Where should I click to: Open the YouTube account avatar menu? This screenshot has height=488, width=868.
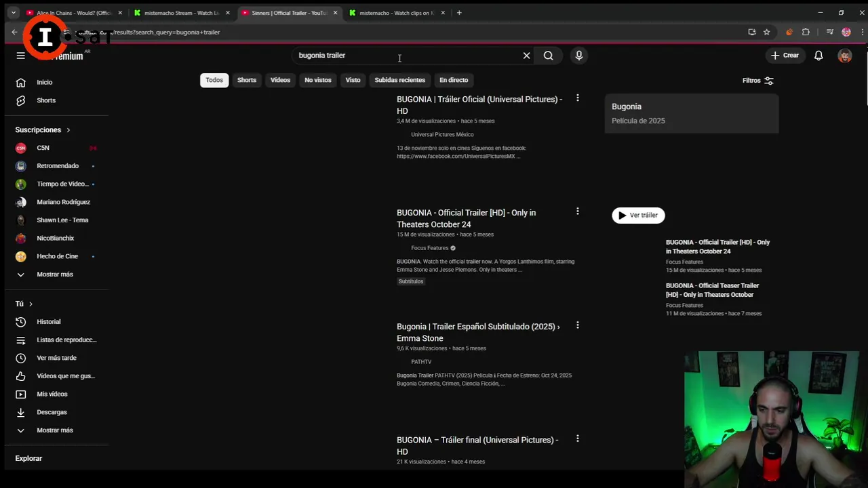coord(845,56)
